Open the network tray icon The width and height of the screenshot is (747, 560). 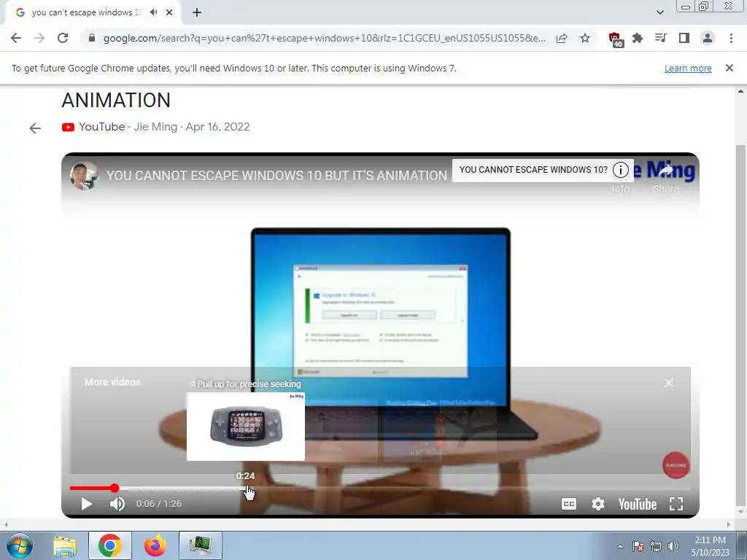click(x=656, y=546)
